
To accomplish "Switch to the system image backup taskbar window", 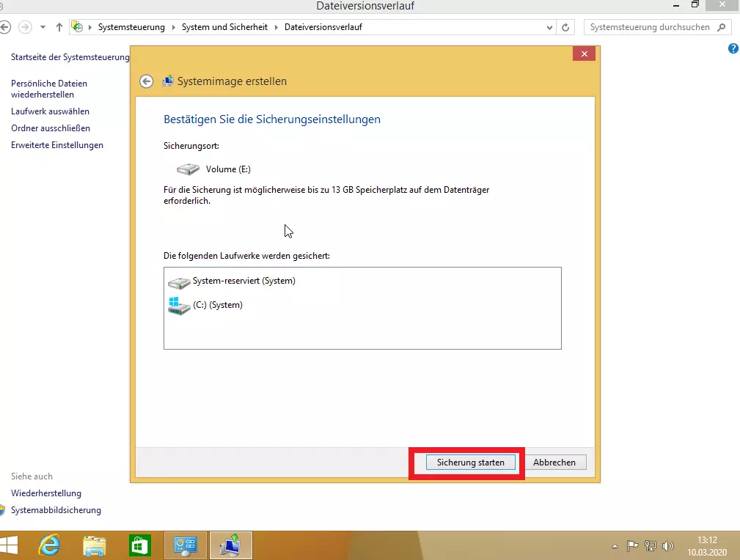I will 231,546.
